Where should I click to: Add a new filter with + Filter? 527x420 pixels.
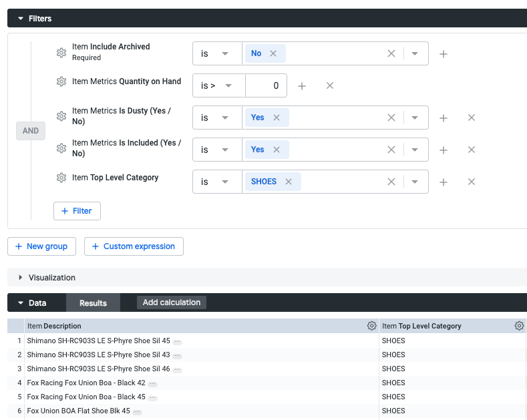(77, 211)
